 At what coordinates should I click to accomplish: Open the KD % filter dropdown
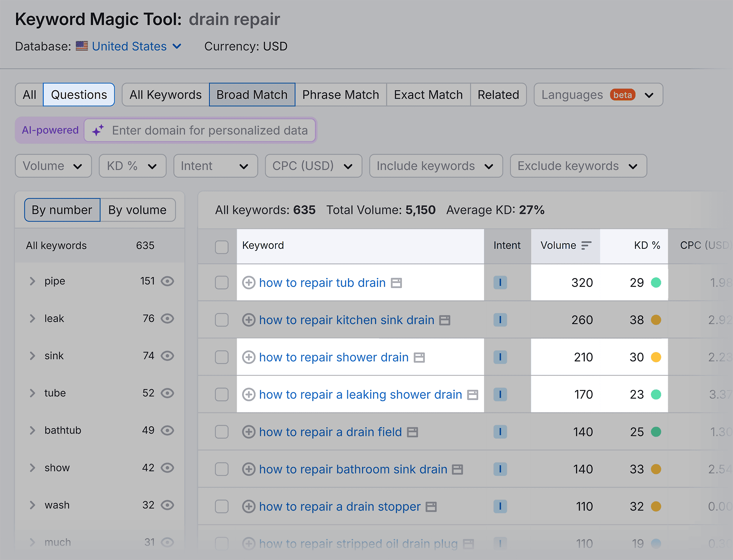coord(132,166)
